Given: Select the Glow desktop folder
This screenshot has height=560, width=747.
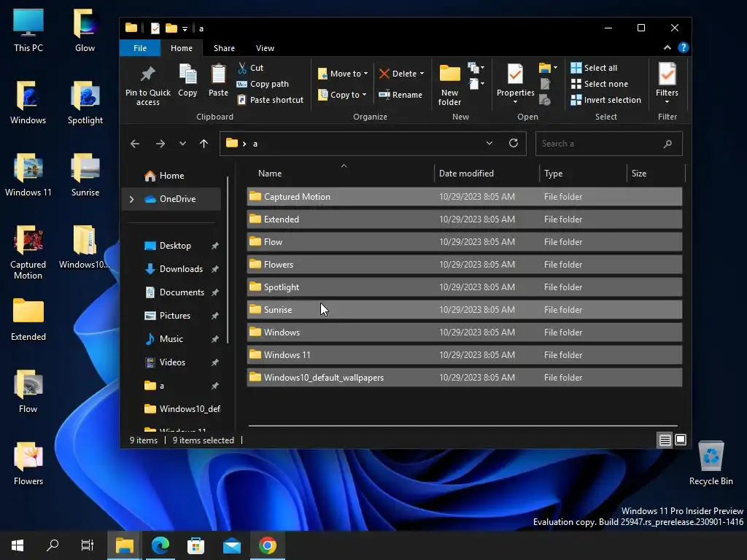Looking at the screenshot, I should (85, 31).
